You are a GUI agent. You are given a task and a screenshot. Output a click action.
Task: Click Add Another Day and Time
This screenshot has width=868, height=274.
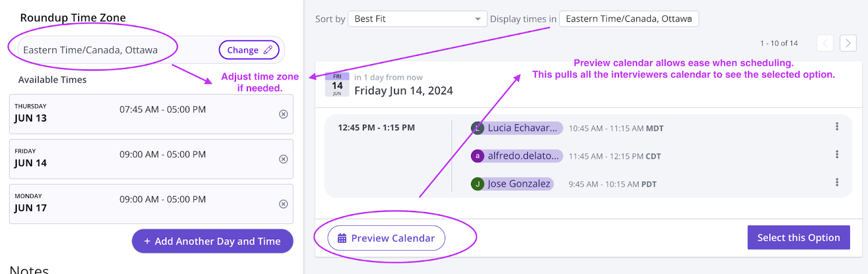point(213,241)
